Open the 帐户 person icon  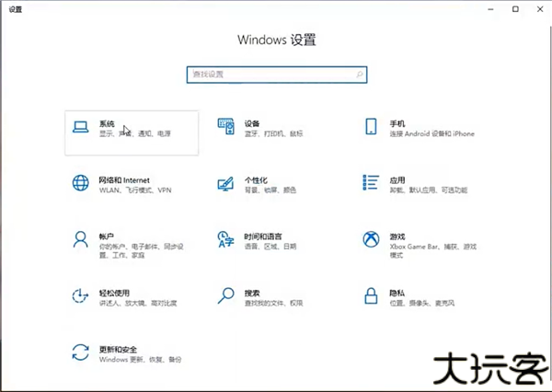pos(81,239)
